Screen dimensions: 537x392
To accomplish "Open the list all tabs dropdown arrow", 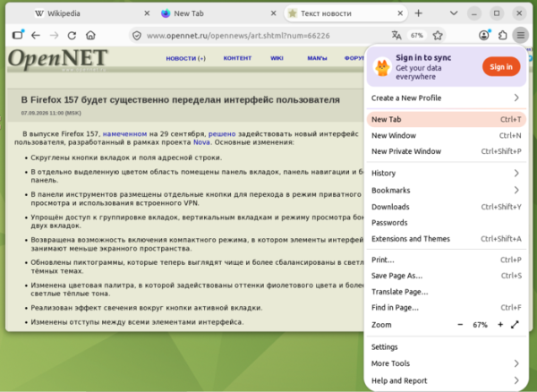I will pyautogui.click(x=454, y=13).
